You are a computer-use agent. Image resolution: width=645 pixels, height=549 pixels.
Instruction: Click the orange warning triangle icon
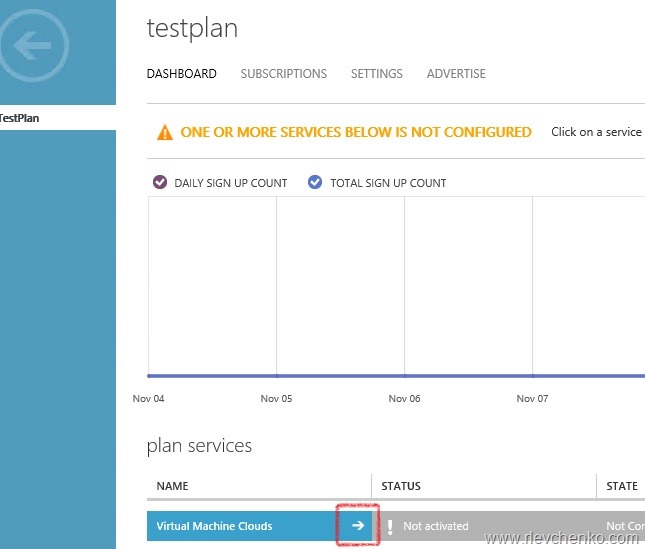164,132
